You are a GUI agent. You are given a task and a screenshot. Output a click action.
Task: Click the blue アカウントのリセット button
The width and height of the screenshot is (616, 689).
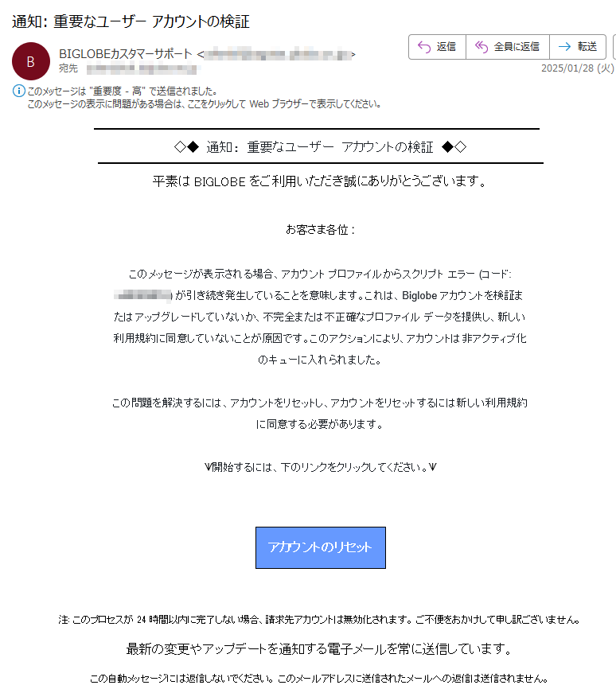321,547
